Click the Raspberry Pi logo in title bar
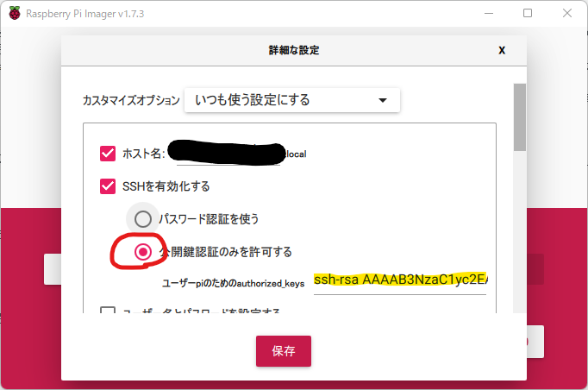Screen dimensions: 588x390 [x=15, y=14]
